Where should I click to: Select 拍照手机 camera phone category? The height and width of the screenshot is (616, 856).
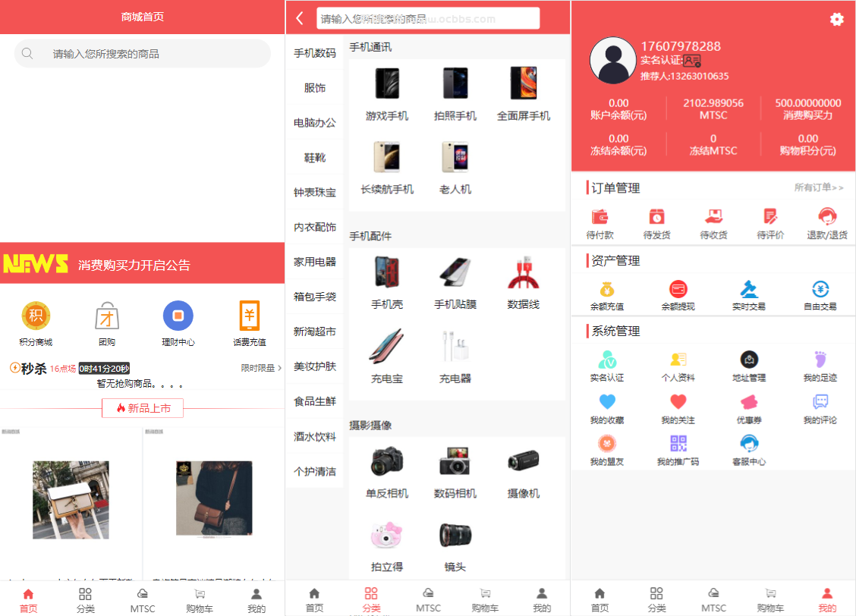click(455, 94)
